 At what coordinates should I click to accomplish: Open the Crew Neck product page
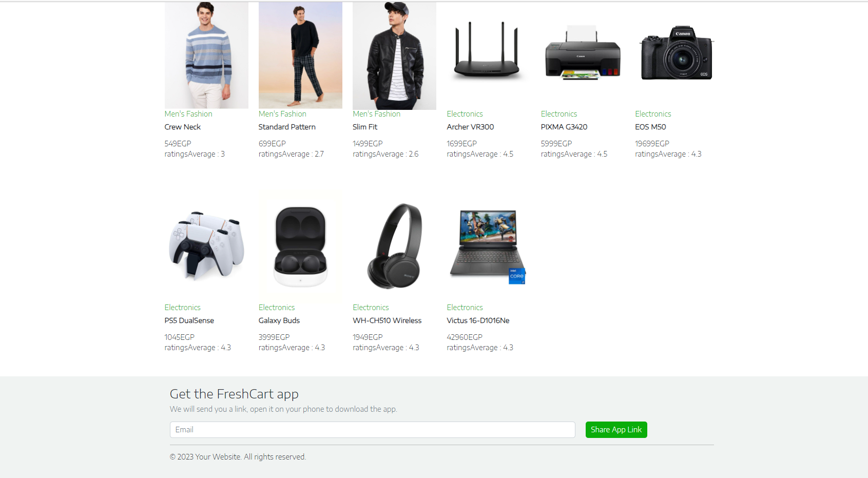(x=182, y=127)
